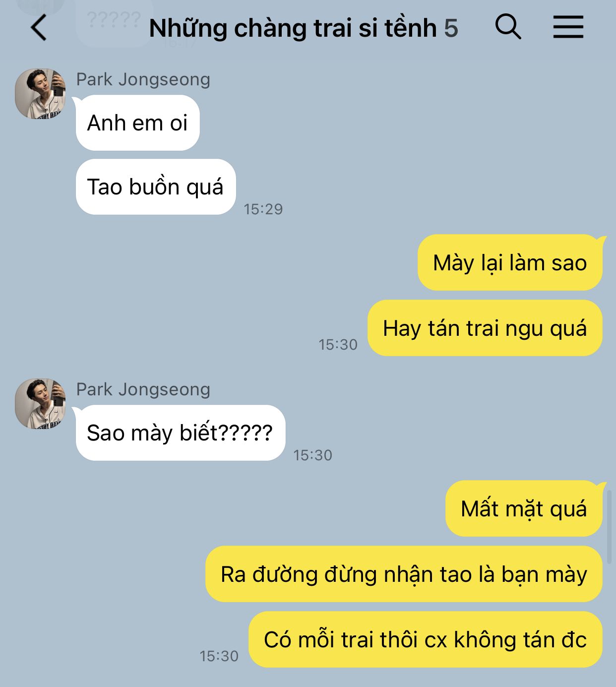The image size is (616, 687).
Task: Tap the 'Mất mặt quá' yellow bubble
Action: [x=524, y=509]
